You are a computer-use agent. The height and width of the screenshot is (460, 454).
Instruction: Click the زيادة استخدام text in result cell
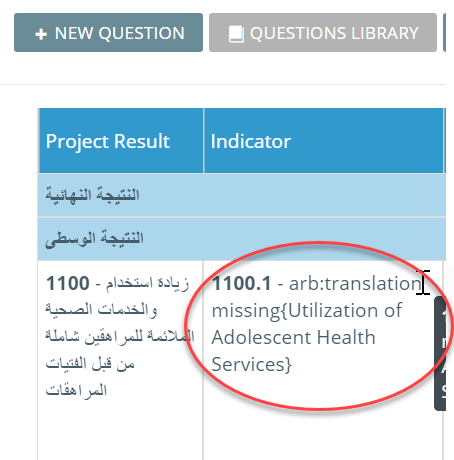tap(148, 283)
